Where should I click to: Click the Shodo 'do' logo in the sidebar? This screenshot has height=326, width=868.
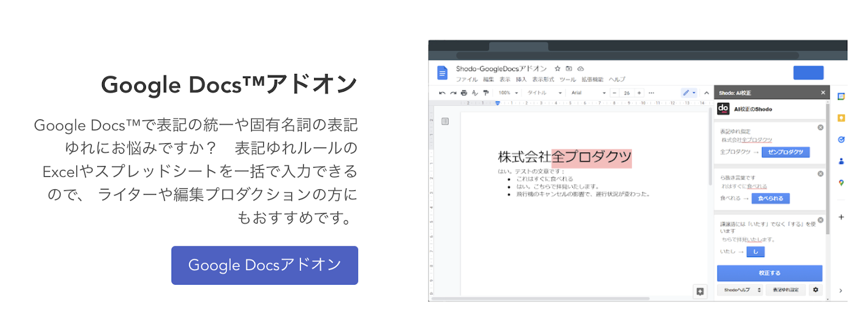tap(723, 108)
